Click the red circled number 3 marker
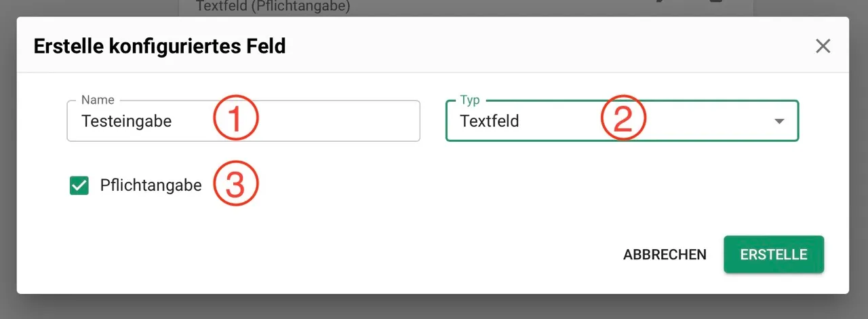 tap(235, 184)
